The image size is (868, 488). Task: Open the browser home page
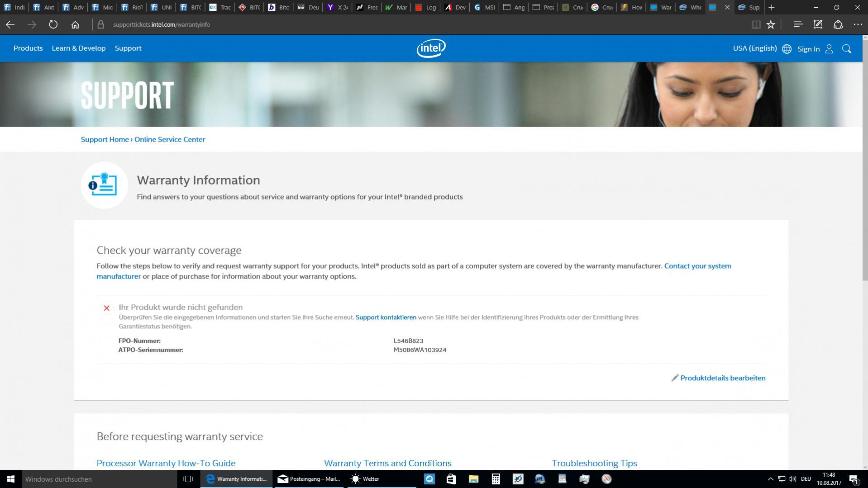point(75,25)
